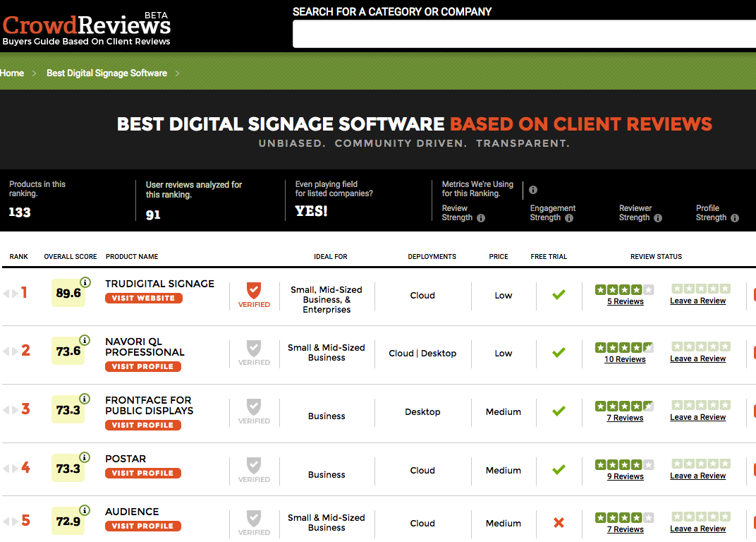This screenshot has width=756, height=542.
Task: Sort by Price column header
Action: pyautogui.click(x=499, y=257)
